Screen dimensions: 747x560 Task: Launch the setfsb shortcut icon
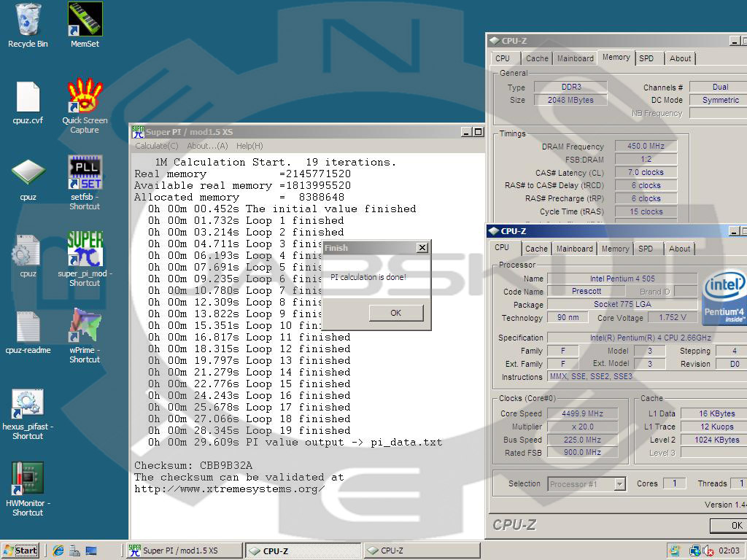pyautogui.click(x=85, y=172)
